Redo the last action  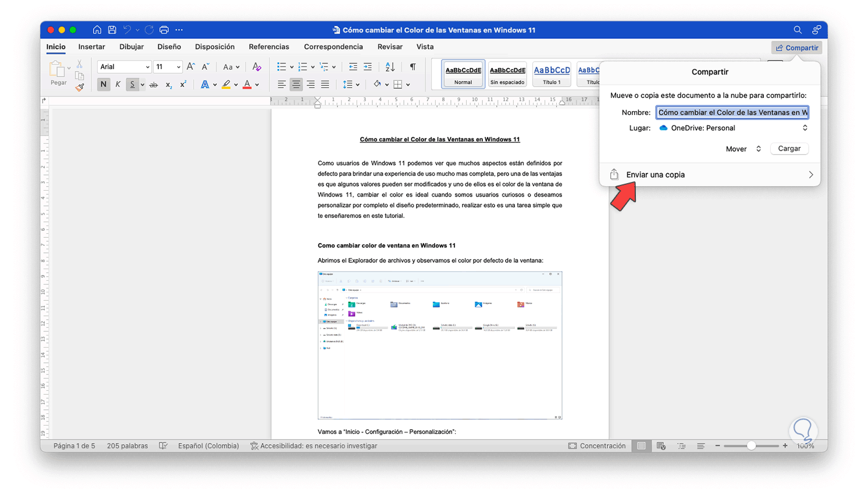click(150, 30)
